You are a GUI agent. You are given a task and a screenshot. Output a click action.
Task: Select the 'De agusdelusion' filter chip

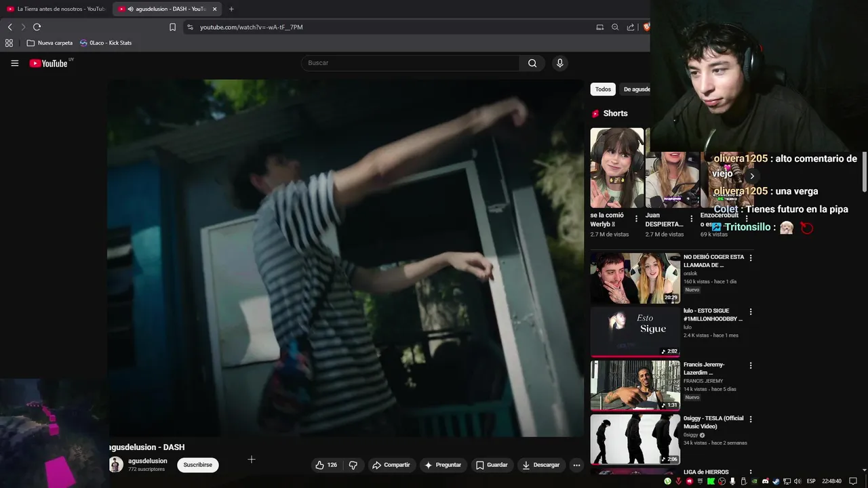[x=635, y=89]
